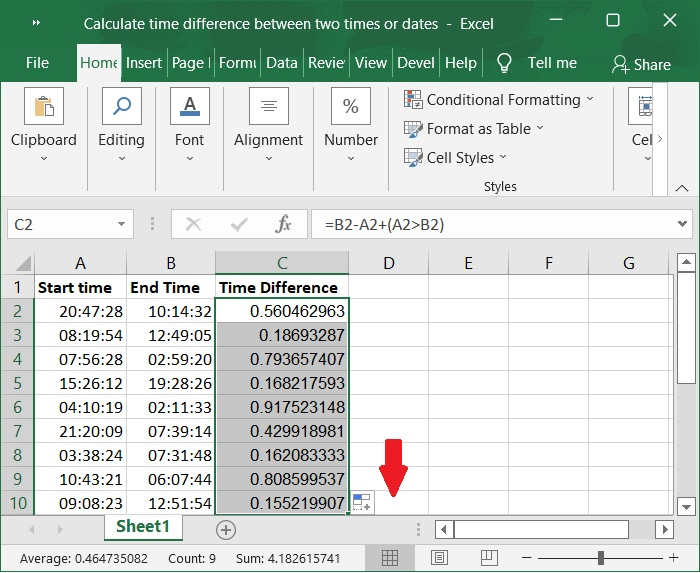Open the Clipboard paste group icon
The width and height of the screenshot is (700, 573).
click(x=43, y=107)
